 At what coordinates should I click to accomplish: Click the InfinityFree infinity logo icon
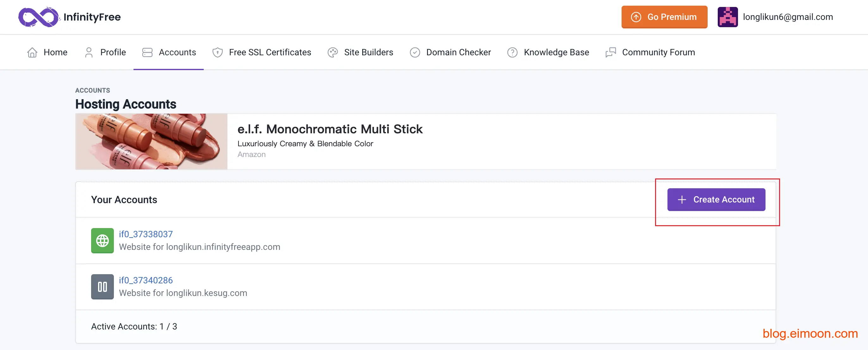(x=38, y=17)
